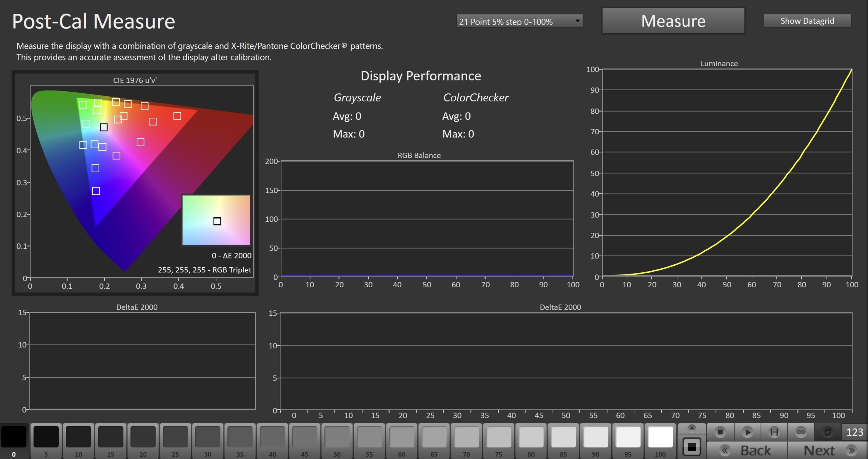Select the 40% grayscale swatch

(x=272, y=441)
